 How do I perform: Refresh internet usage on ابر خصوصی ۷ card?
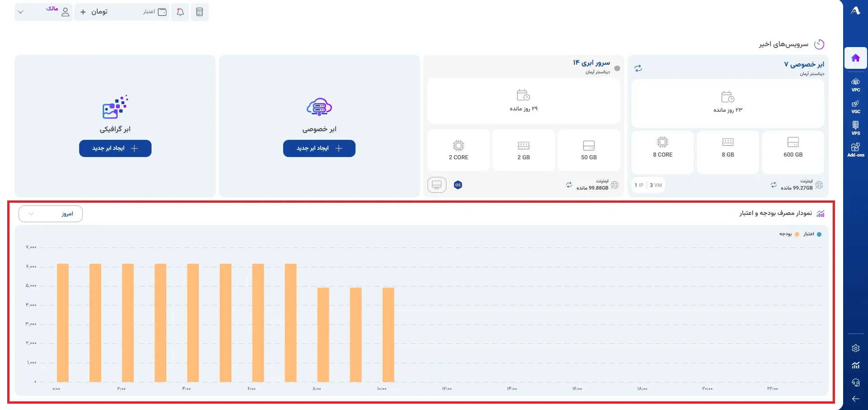[773, 185]
